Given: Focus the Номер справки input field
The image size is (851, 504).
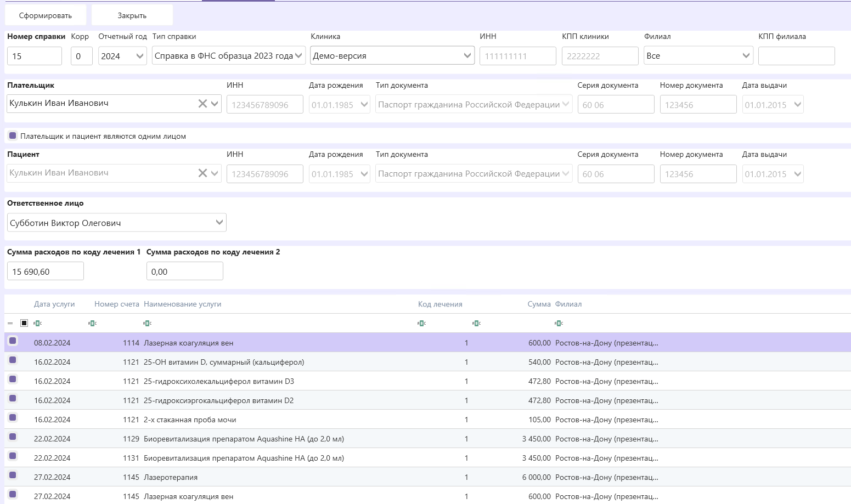Looking at the screenshot, I should tap(35, 56).
